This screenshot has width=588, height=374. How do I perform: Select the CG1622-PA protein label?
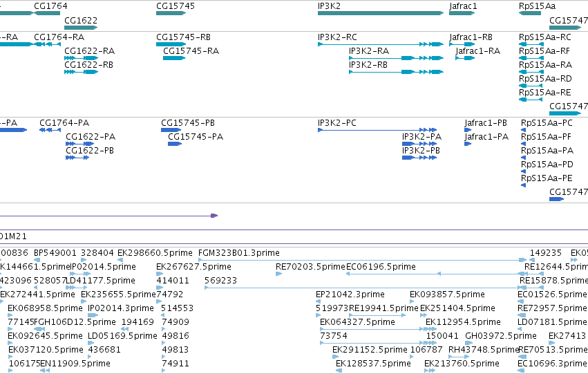91,137
